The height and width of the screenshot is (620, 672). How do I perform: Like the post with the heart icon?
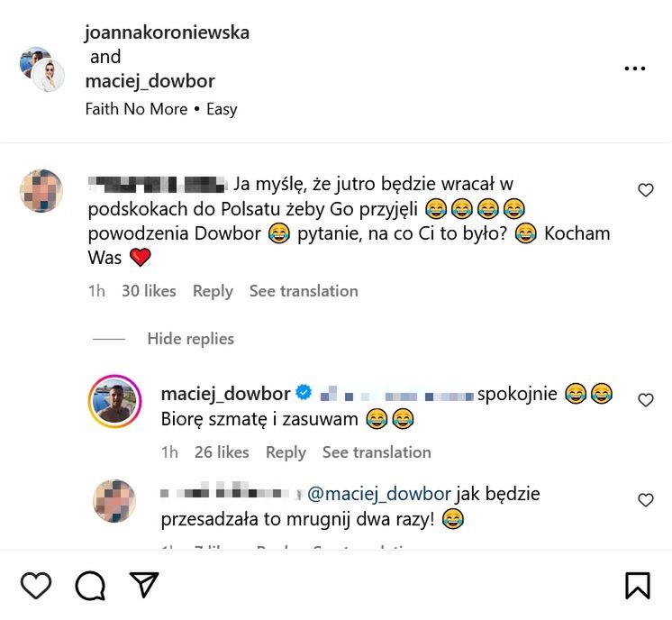click(x=36, y=586)
